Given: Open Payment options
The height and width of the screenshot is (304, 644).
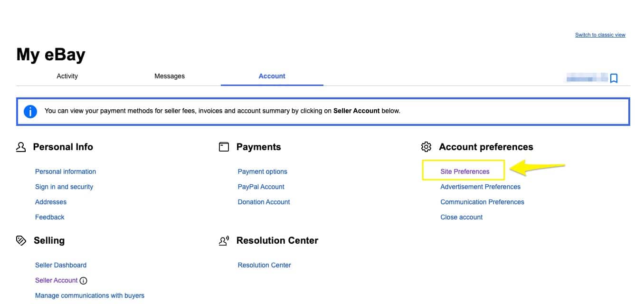Looking at the screenshot, I should coord(263,171).
